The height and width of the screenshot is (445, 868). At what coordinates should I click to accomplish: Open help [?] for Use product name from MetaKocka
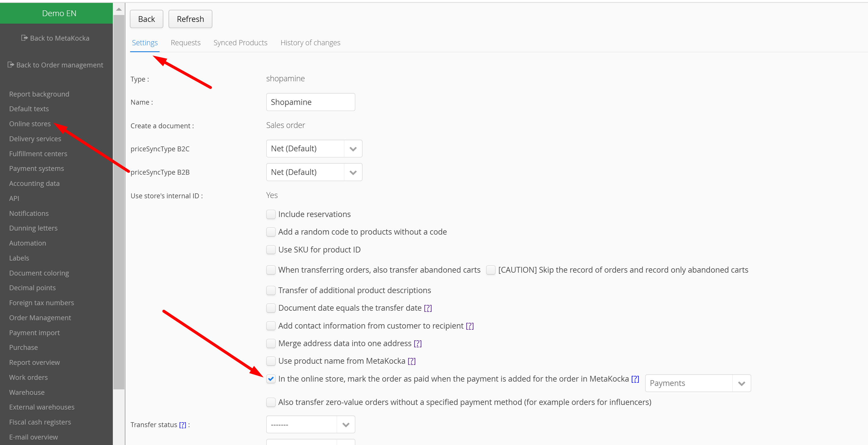click(x=411, y=361)
